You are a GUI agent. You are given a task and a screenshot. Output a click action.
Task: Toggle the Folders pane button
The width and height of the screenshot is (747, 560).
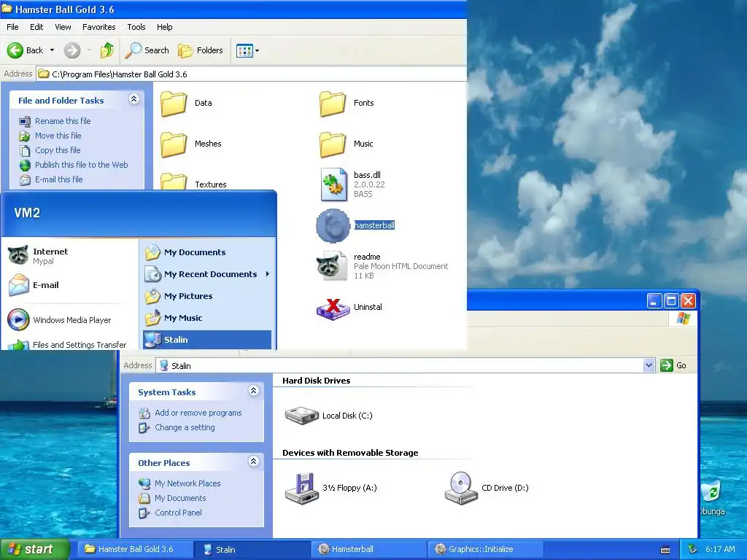200,50
